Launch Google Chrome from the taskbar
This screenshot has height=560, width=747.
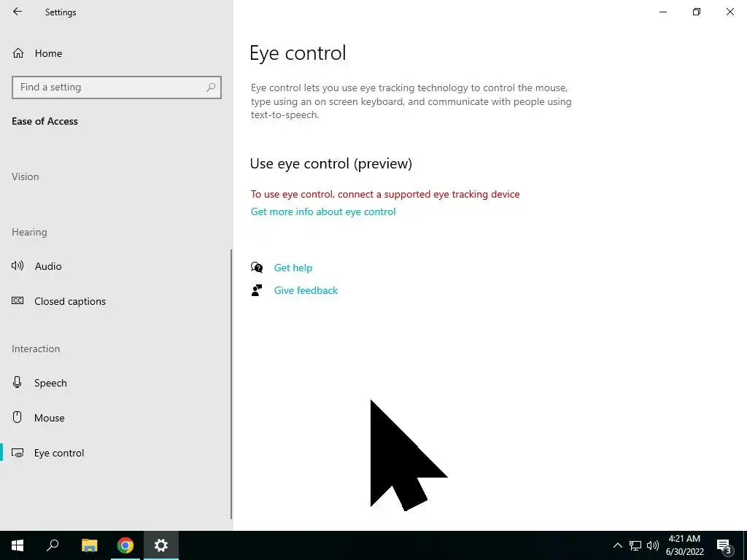pyautogui.click(x=125, y=545)
